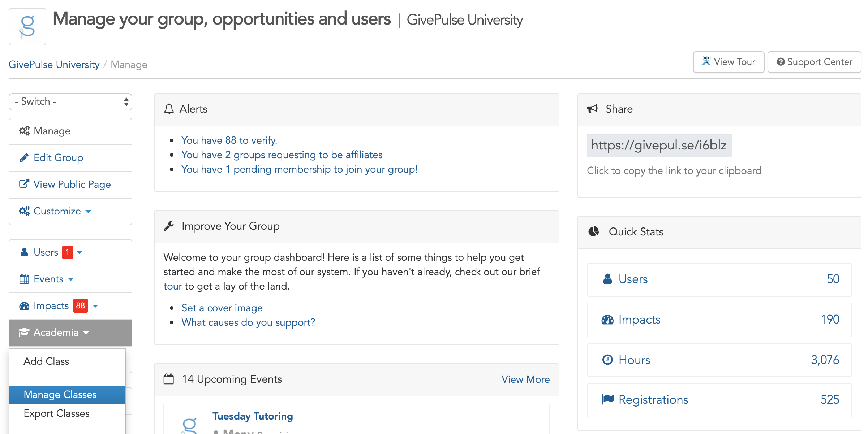The image size is (868, 434).
Task: Select Manage Classes from Academia menu
Action: [x=67, y=395]
